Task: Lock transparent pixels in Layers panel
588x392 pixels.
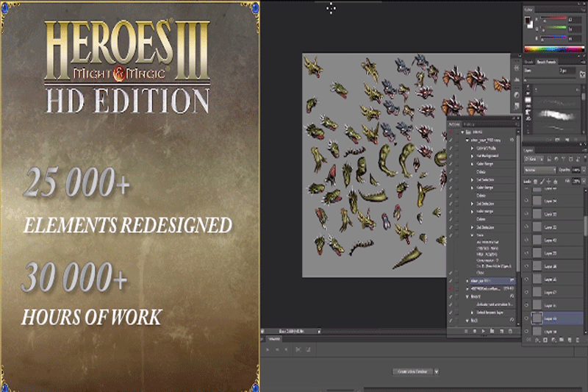Action: point(536,182)
